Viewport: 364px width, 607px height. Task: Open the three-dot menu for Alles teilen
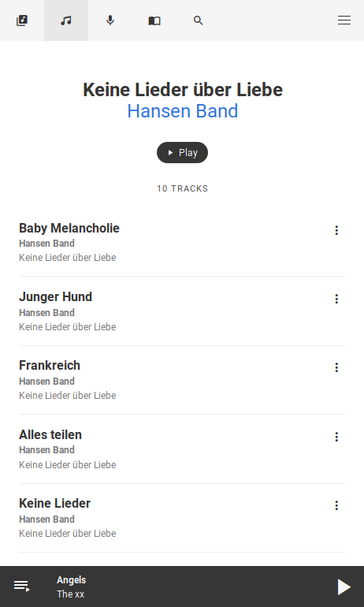[336, 437]
